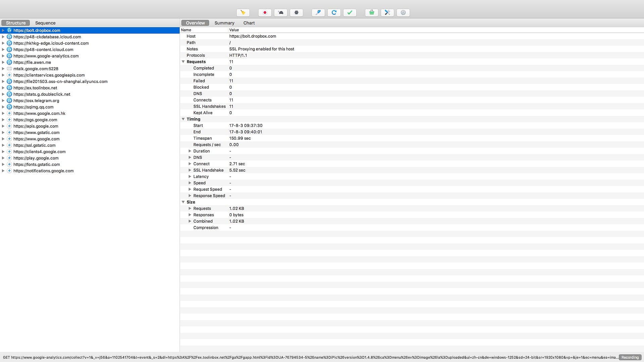
Task: Collapse the Size section
Action: [x=183, y=202]
